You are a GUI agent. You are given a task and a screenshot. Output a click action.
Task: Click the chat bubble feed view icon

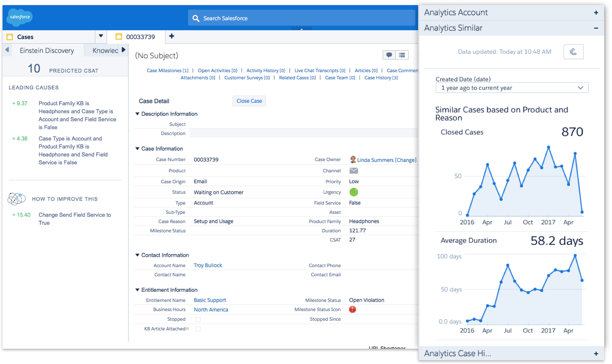pyautogui.click(x=389, y=55)
